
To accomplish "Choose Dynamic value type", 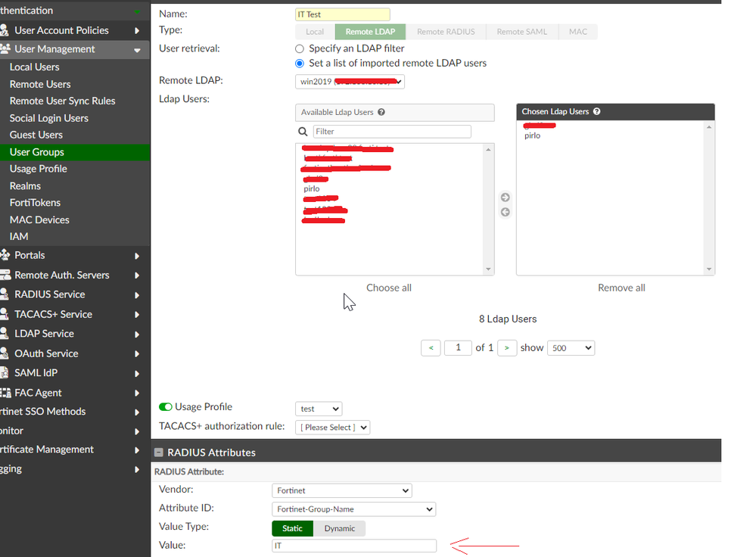I will tap(340, 528).
